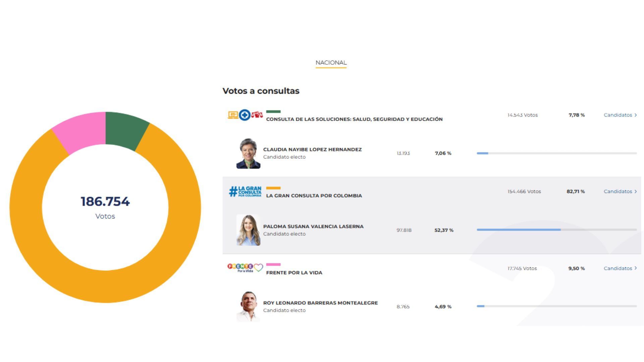
Task: Open Paloma Susana Valencia Laserna's portrait
Action: (248, 230)
